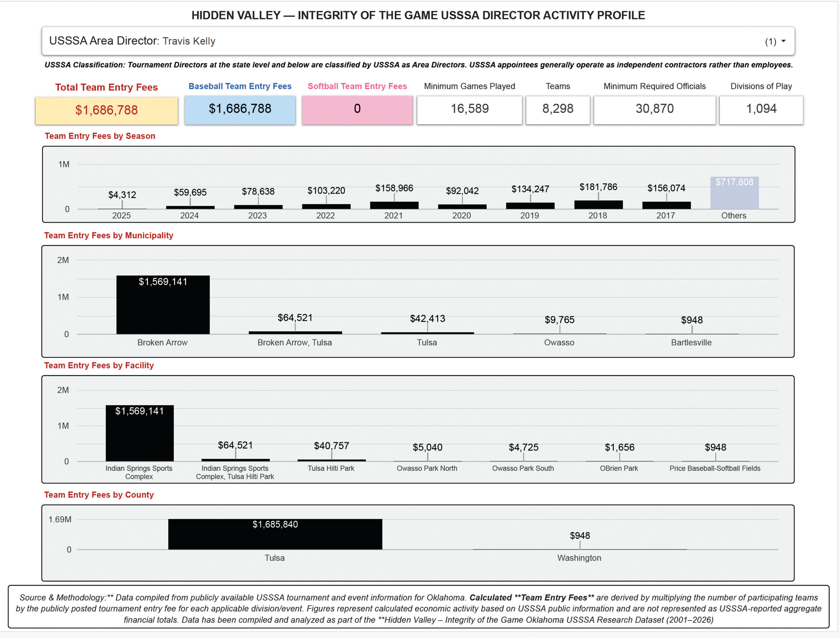Select the 'Others' bar in the Season chart
The height and width of the screenshot is (638, 840).
(x=734, y=193)
